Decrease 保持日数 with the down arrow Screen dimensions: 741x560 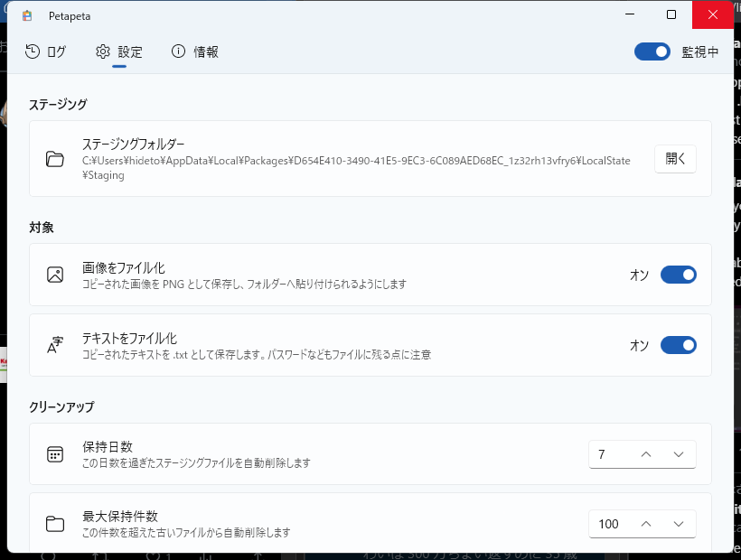click(x=679, y=454)
